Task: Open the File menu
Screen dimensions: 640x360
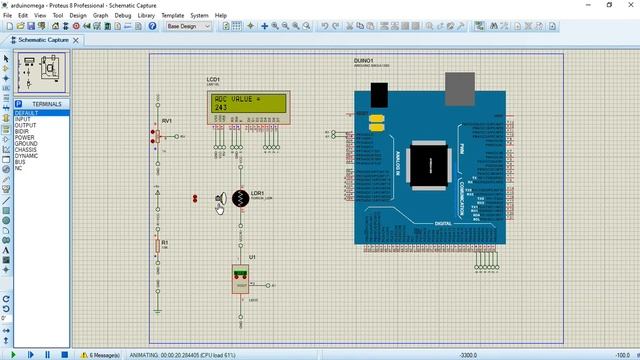Action: point(7,16)
